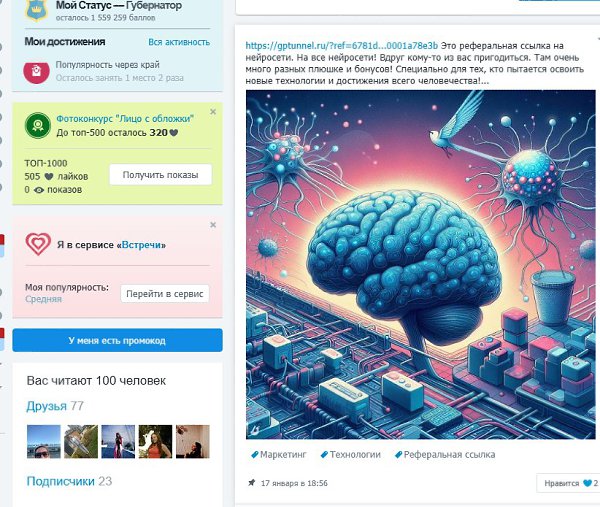Click the pin icon beside the post date
600x507 pixels.
click(251, 483)
